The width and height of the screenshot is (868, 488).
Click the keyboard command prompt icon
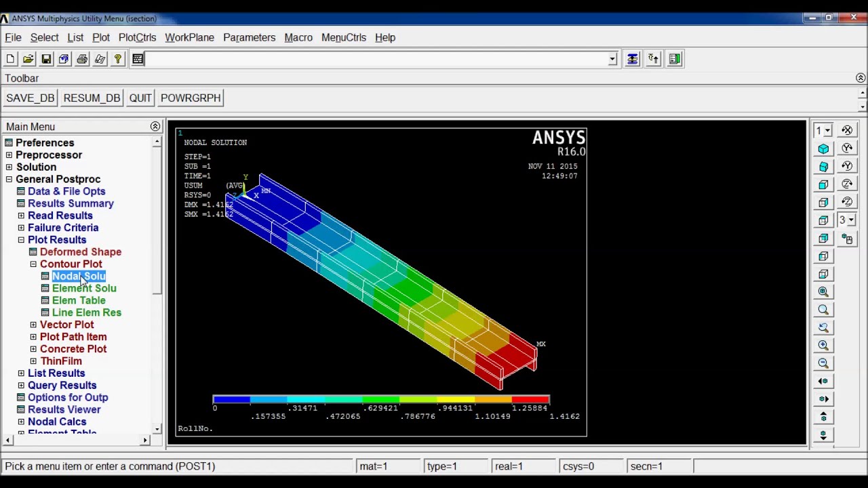pyautogui.click(x=138, y=59)
